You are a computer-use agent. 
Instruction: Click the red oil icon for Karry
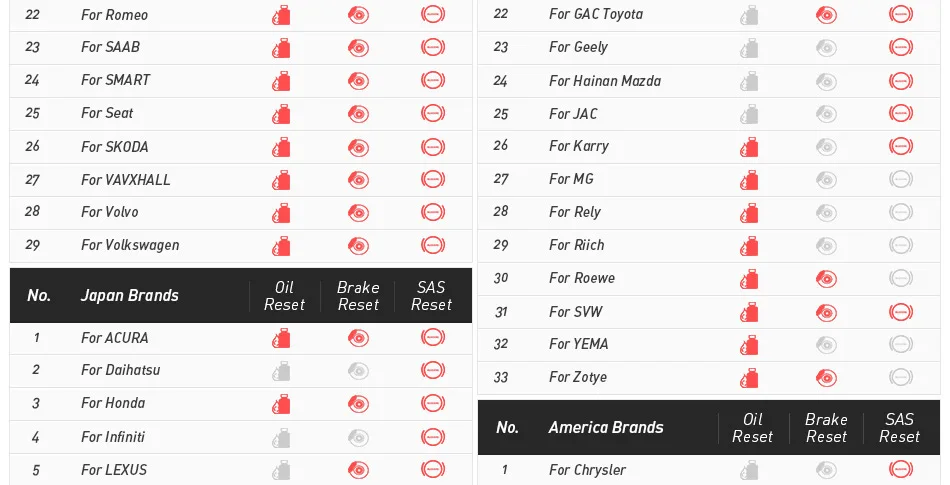coord(749,147)
